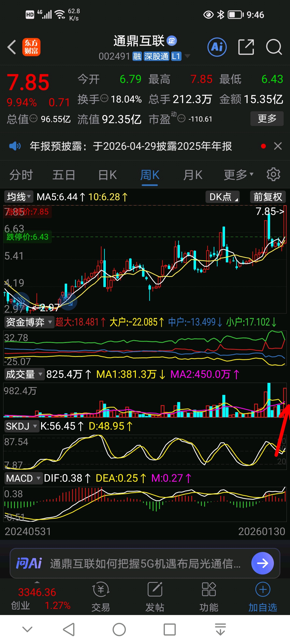The width and height of the screenshot is (290, 644).
Task: Tap the 市盈 info circle icon
Action: [182, 118]
